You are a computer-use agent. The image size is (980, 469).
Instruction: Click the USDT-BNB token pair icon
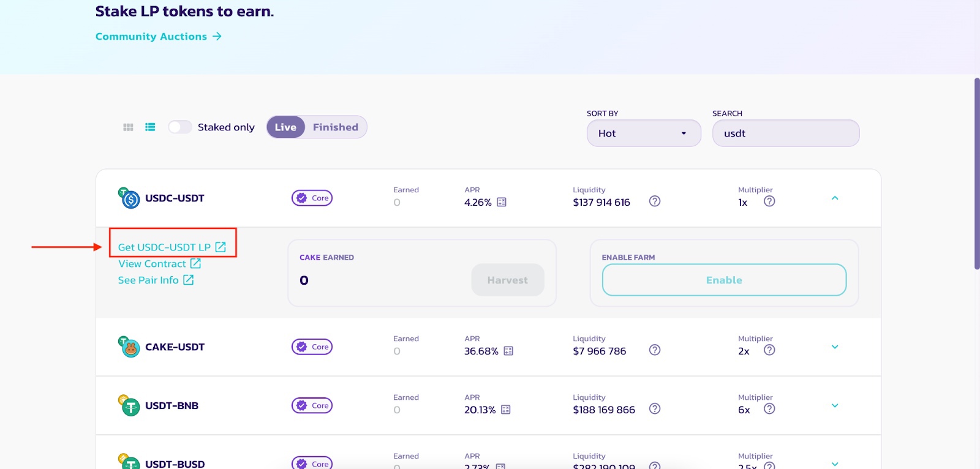tap(129, 405)
